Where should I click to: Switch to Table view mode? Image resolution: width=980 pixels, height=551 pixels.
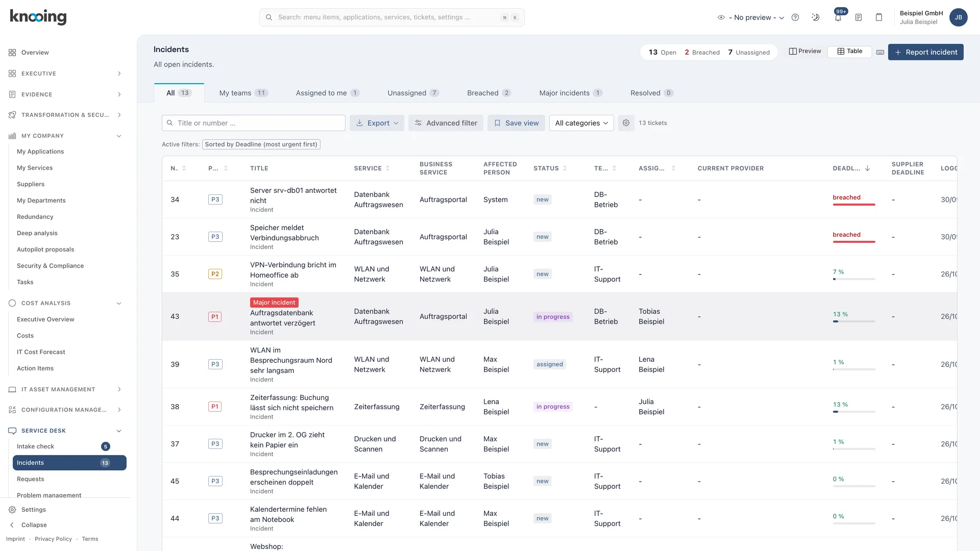tap(850, 51)
